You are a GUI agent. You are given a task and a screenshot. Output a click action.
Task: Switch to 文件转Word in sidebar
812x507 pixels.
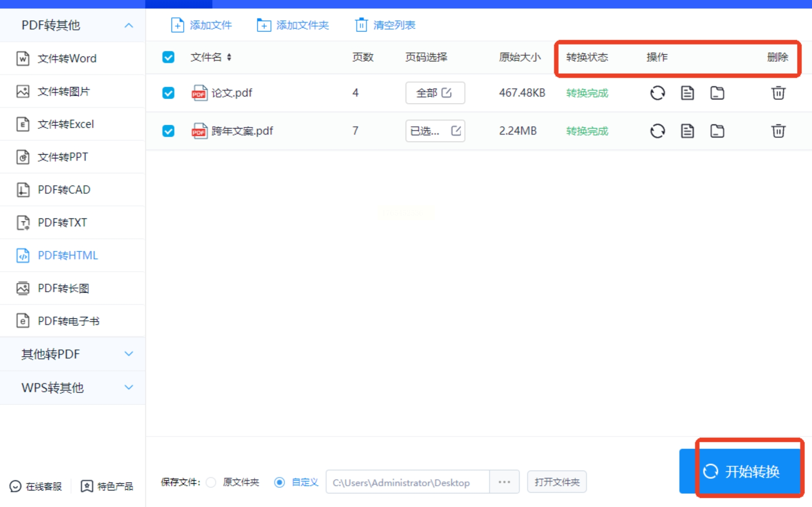[67, 58]
